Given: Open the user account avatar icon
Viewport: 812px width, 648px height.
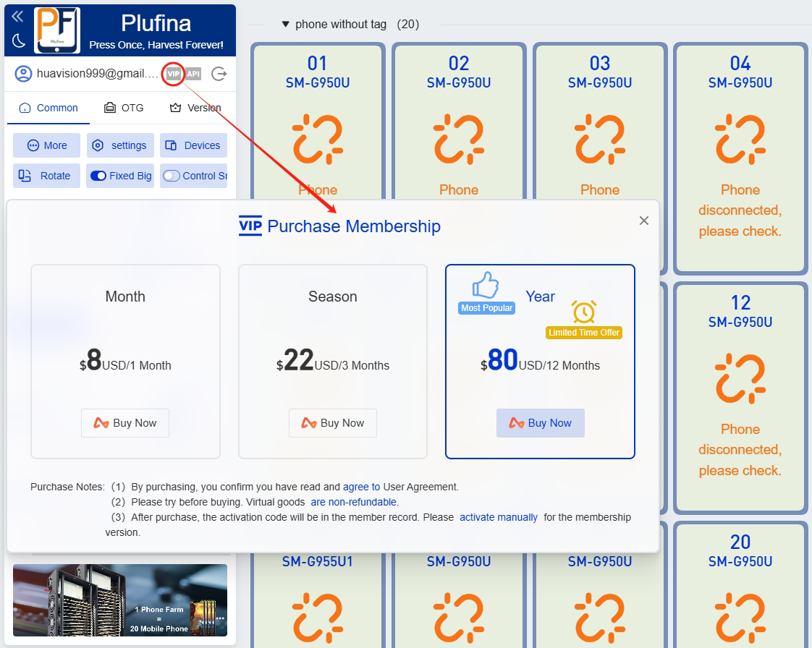Looking at the screenshot, I should coord(23,74).
